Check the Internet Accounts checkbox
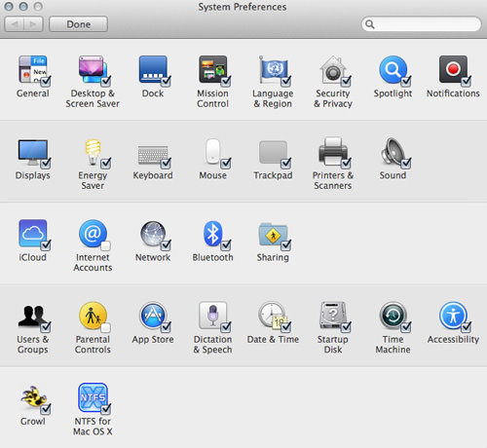The height and width of the screenshot is (448, 487). [x=105, y=245]
